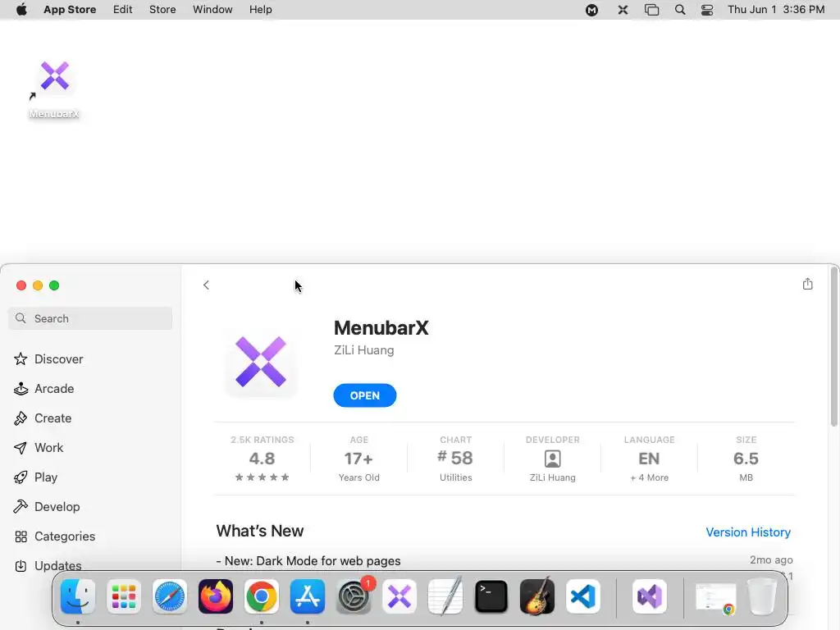
Task: Click the EN + 4 More language info
Action: click(x=650, y=459)
